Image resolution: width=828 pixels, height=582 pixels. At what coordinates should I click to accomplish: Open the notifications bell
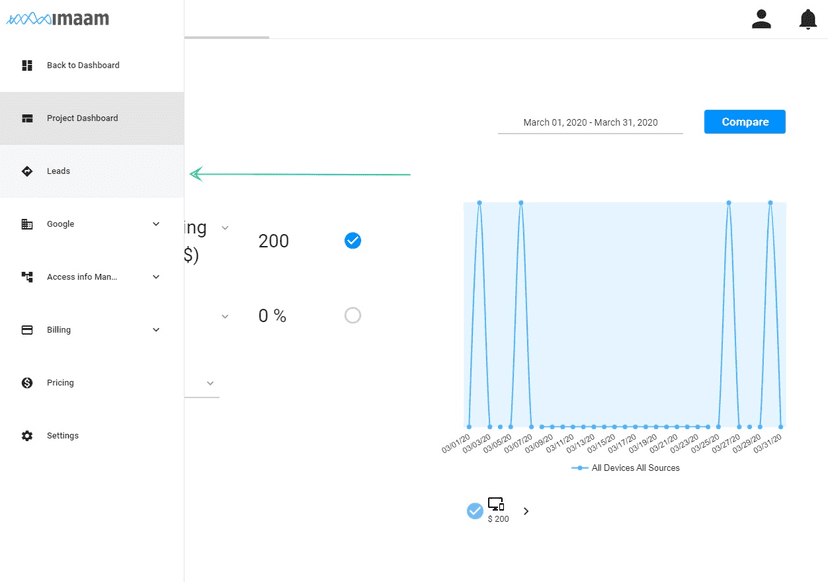coord(808,19)
